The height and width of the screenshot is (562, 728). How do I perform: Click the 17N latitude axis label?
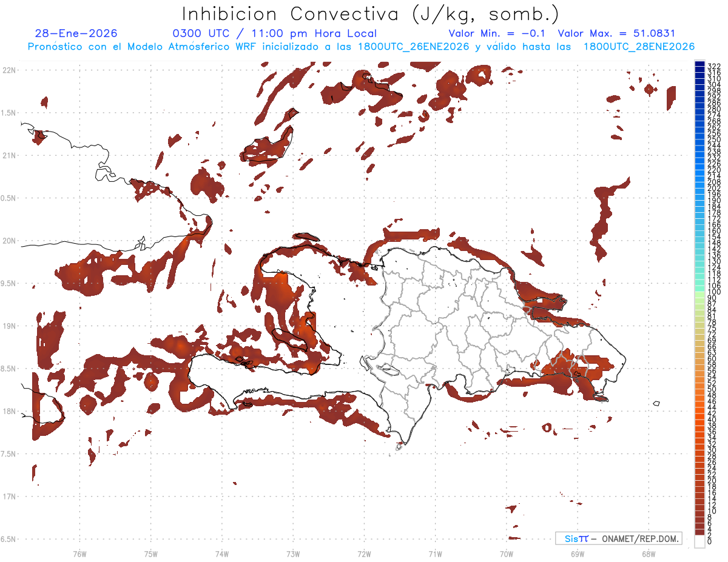click(x=8, y=497)
